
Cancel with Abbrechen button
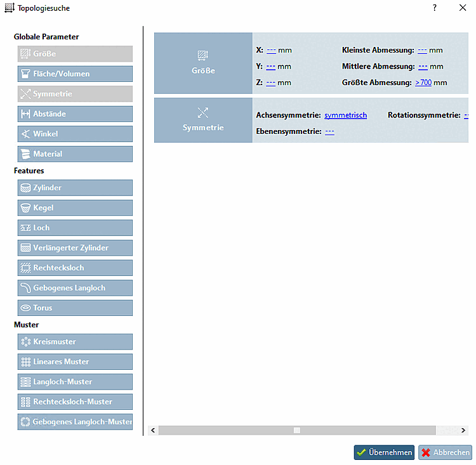click(x=445, y=452)
